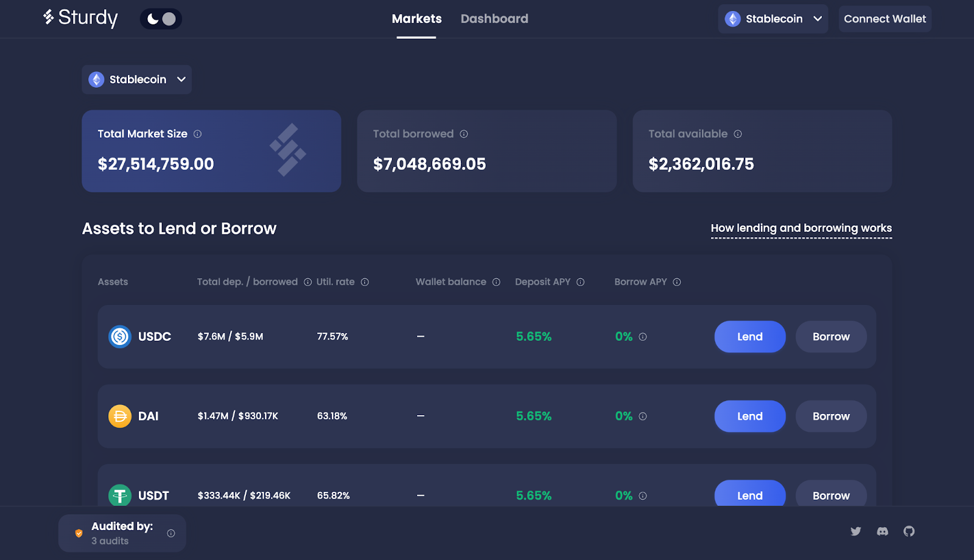
Task: Borrow USDT
Action: (x=831, y=494)
